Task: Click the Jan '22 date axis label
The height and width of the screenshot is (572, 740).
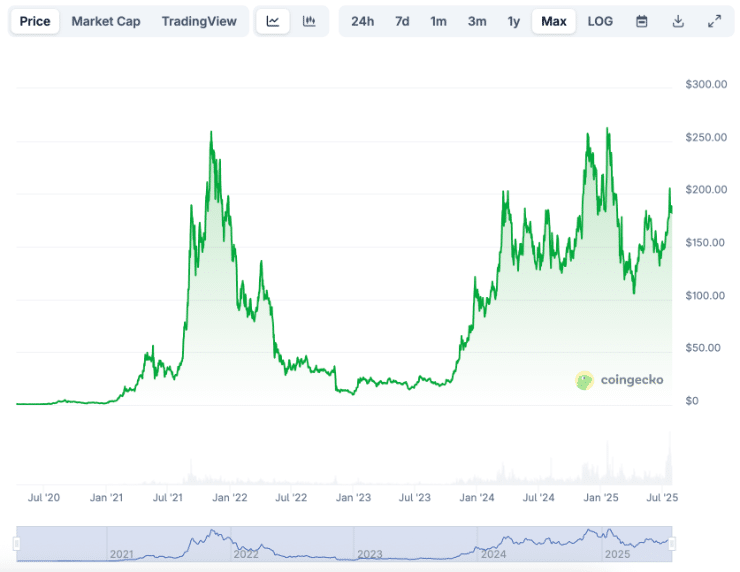Action: pos(230,497)
